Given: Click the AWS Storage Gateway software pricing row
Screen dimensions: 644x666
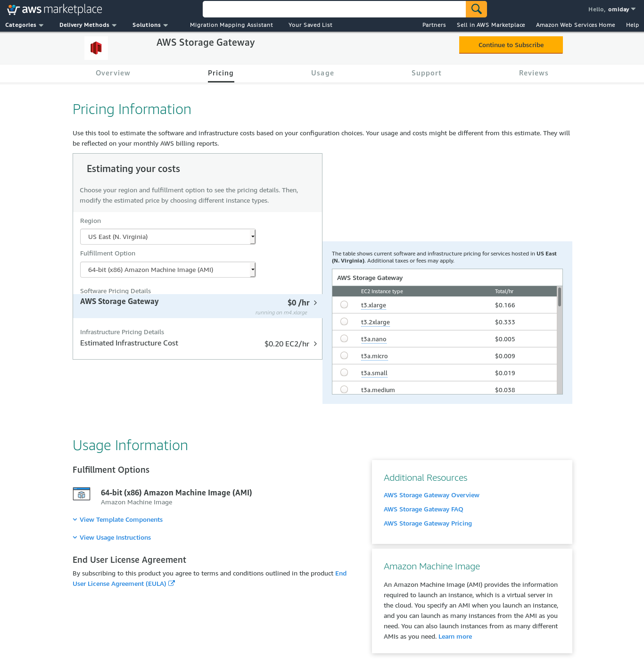Looking at the screenshot, I should point(198,306).
